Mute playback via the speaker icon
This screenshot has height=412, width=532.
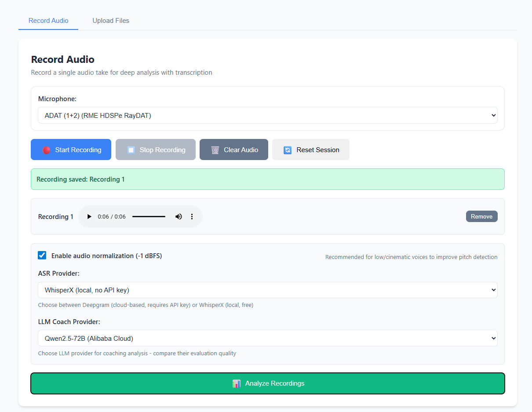click(179, 216)
